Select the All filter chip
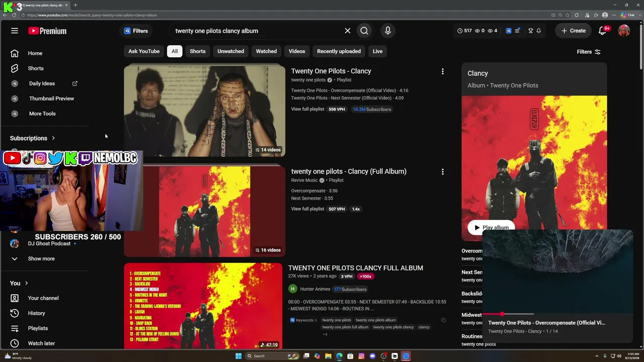Image resolution: width=644 pixels, height=362 pixels. tap(175, 51)
